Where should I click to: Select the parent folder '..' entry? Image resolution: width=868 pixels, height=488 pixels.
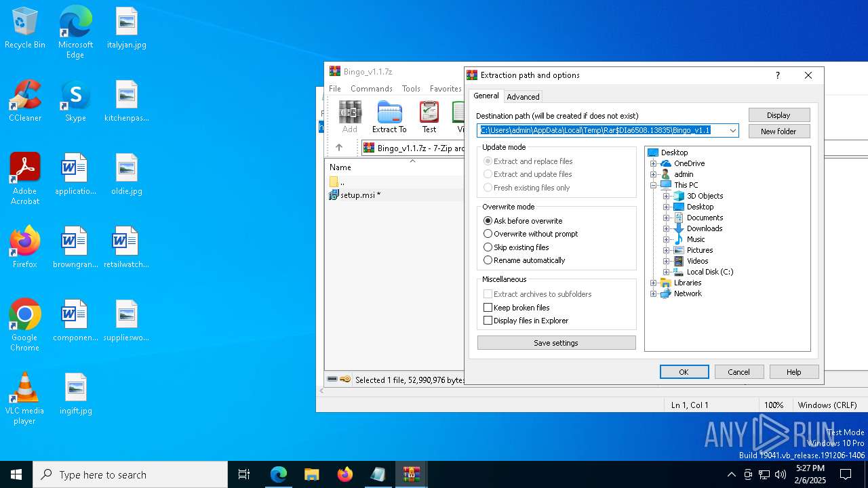tap(337, 182)
